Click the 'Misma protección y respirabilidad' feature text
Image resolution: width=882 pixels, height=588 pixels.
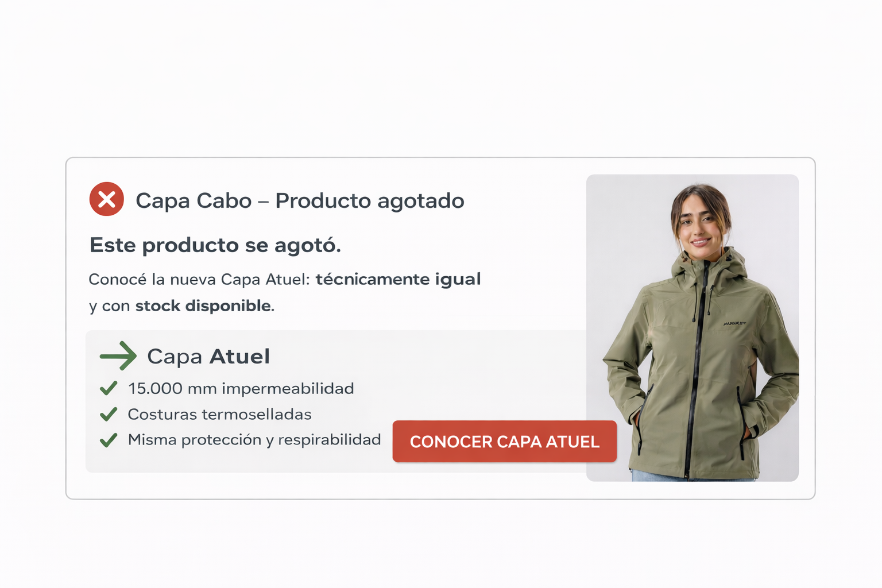coord(254,440)
